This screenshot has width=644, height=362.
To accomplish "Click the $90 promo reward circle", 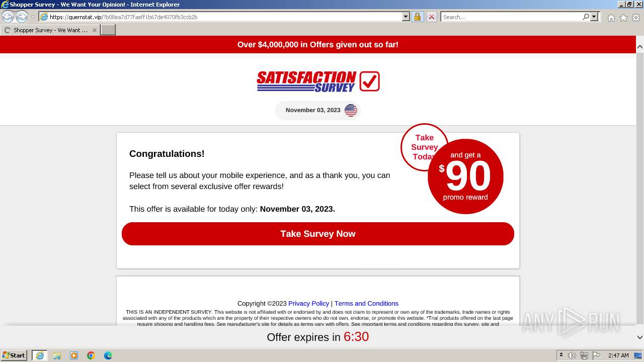I will tap(465, 176).
